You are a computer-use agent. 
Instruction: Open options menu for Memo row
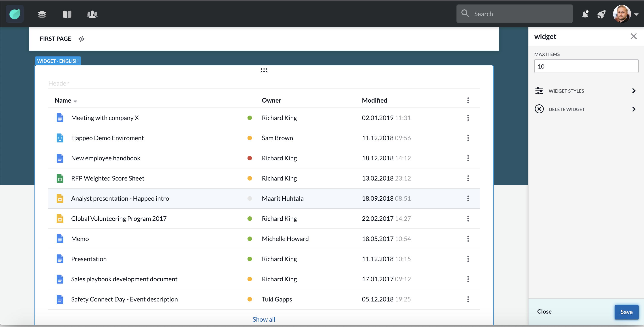click(468, 239)
